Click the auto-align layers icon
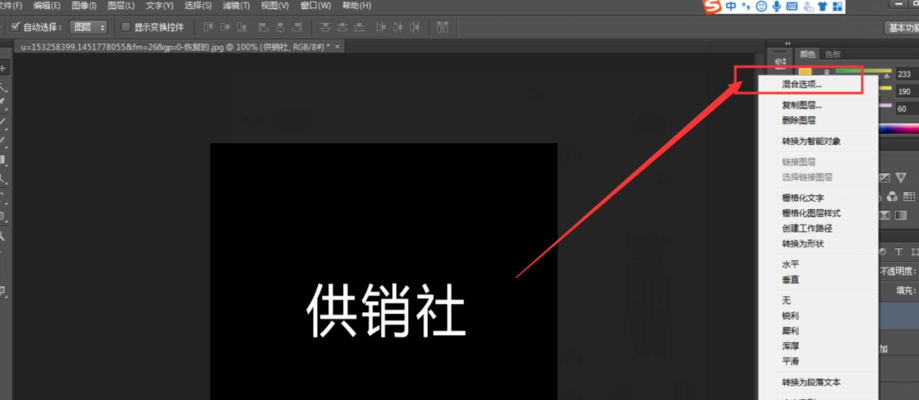This screenshot has height=400, width=919. [443, 27]
